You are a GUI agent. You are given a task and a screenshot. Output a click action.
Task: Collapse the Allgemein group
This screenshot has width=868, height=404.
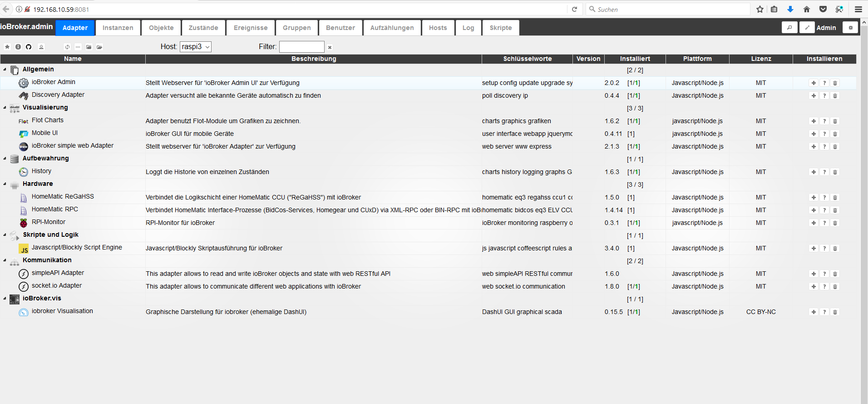[x=5, y=70]
